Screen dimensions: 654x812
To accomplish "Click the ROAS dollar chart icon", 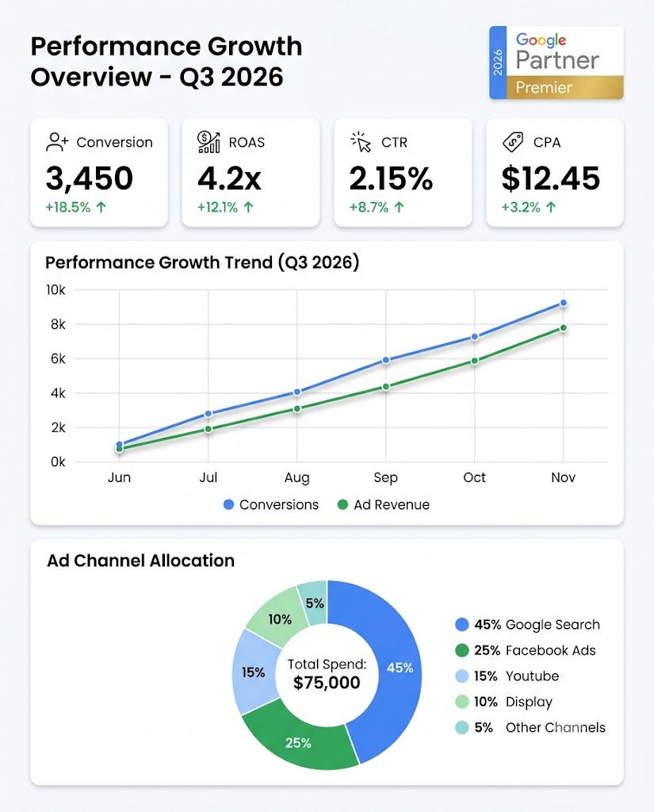I will (x=208, y=142).
